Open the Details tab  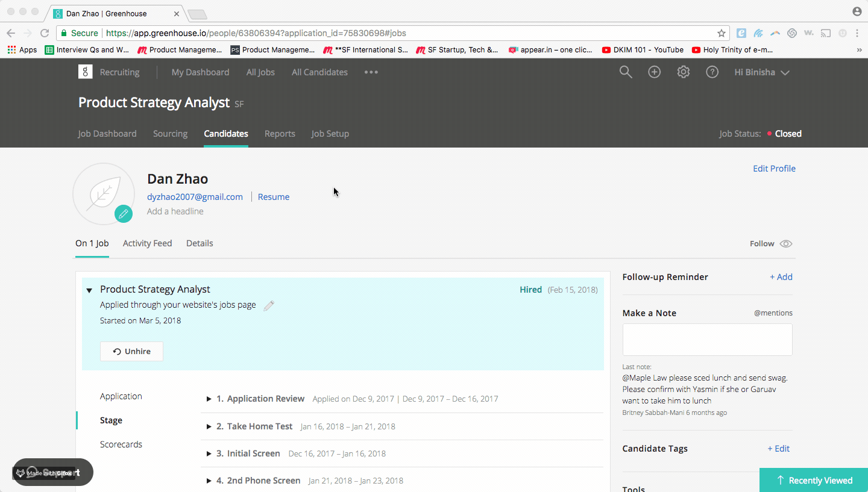click(x=200, y=243)
